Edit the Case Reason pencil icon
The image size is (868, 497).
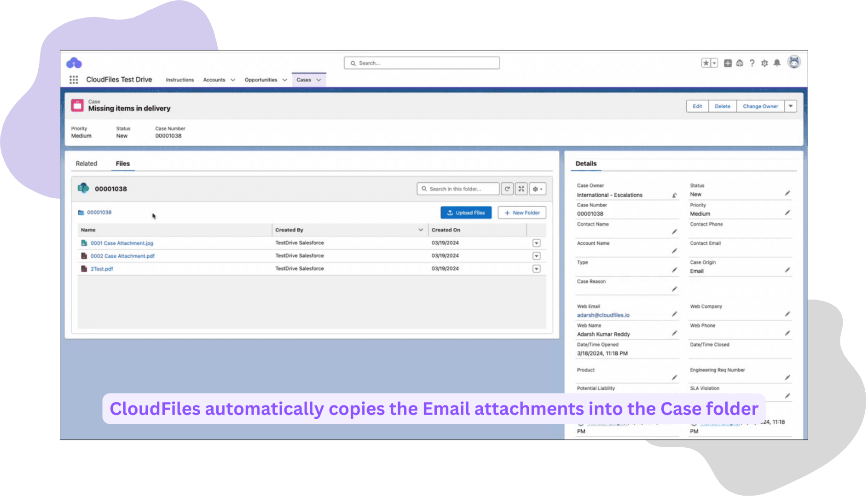674,289
